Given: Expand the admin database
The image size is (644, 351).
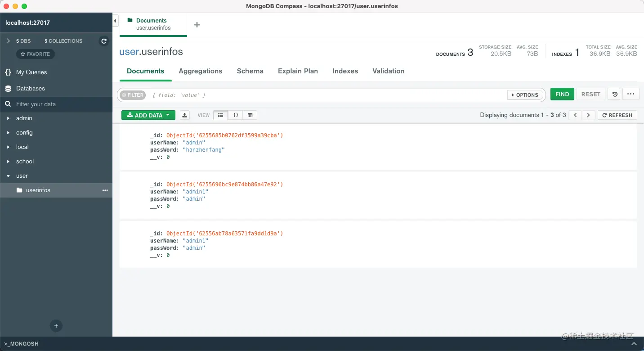Looking at the screenshot, I should click(8, 118).
